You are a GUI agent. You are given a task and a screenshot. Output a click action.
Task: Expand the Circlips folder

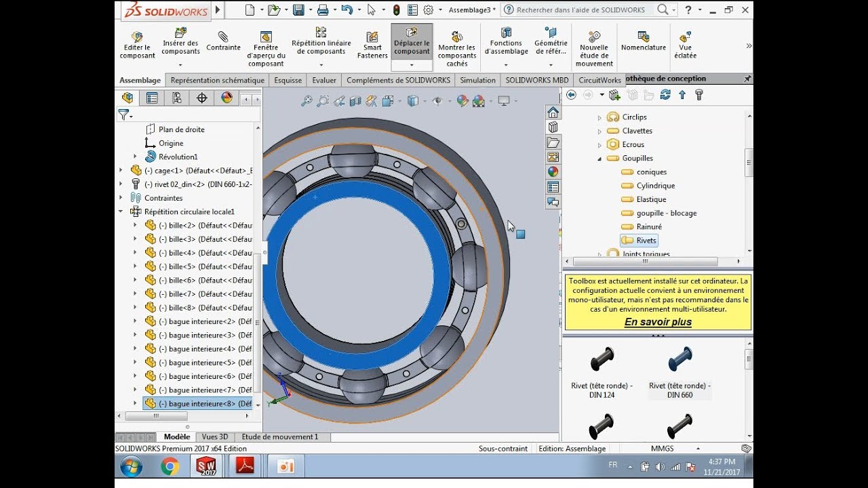[x=599, y=117]
